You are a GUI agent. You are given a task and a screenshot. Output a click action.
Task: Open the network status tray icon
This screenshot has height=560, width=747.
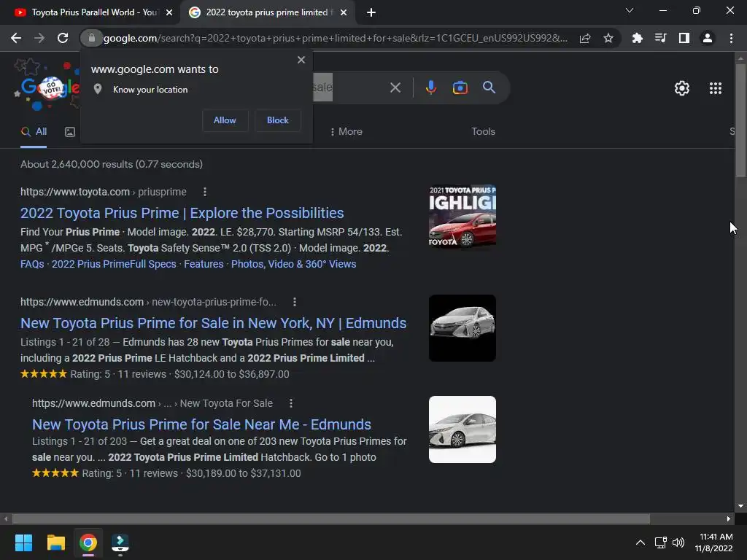pyautogui.click(x=660, y=542)
